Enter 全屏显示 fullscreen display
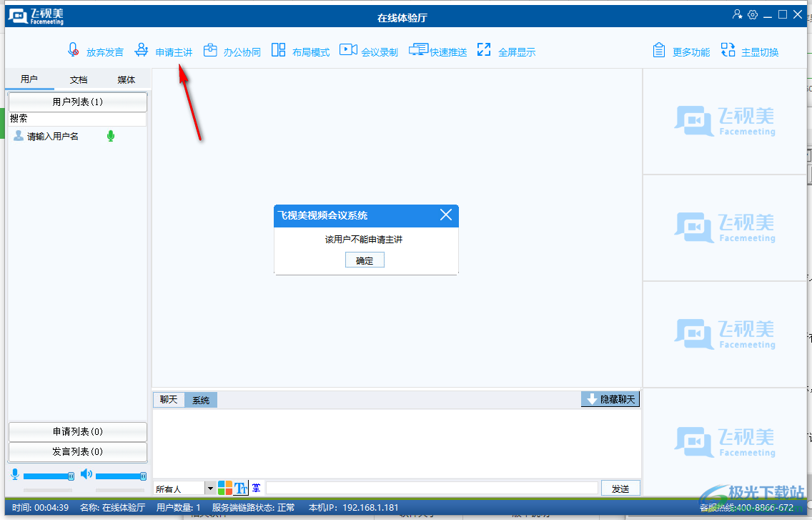812x520 pixels. tap(484, 50)
